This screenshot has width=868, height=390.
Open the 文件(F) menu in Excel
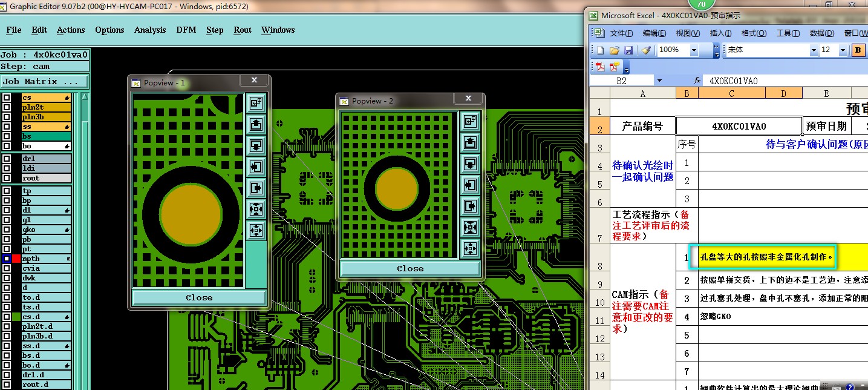click(621, 33)
